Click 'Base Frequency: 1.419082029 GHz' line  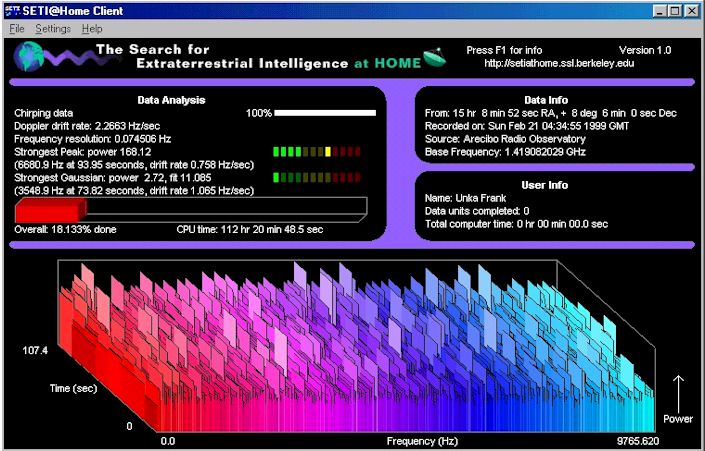coord(505,152)
